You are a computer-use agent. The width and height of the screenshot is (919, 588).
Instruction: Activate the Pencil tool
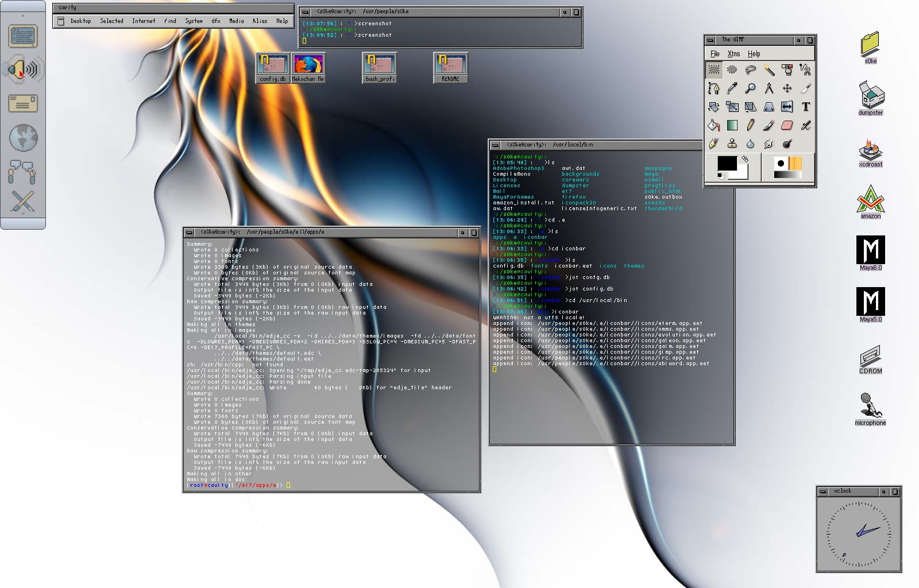coord(750,125)
